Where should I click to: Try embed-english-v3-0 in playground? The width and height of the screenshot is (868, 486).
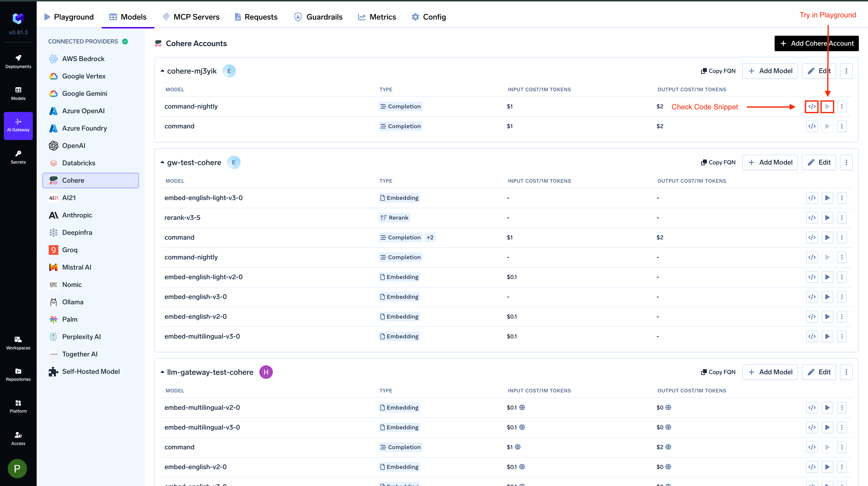pyautogui.click(x=827, y=297)
